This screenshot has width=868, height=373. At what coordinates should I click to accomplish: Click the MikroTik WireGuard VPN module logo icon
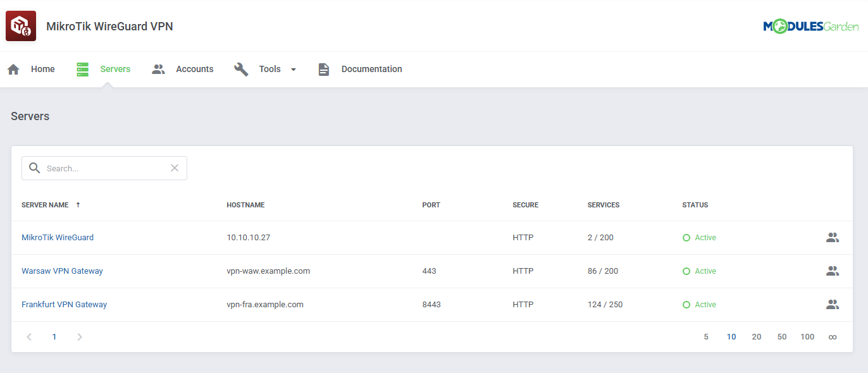point(21,26)
